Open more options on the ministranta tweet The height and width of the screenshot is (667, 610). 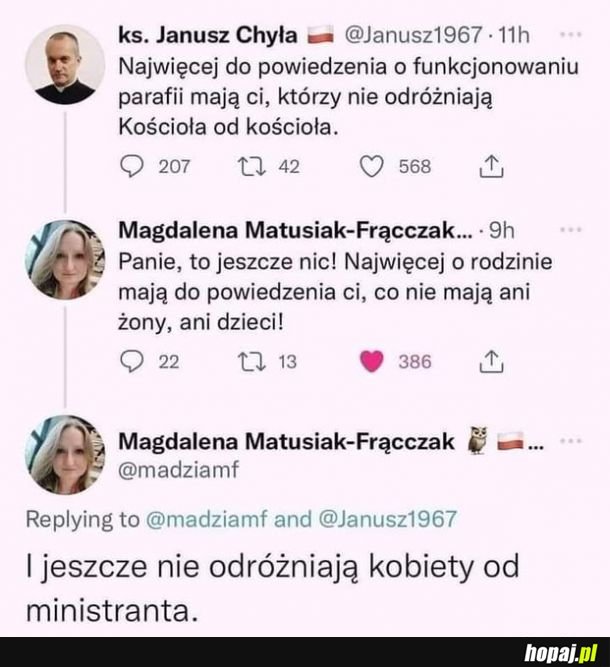click(572, 440)
